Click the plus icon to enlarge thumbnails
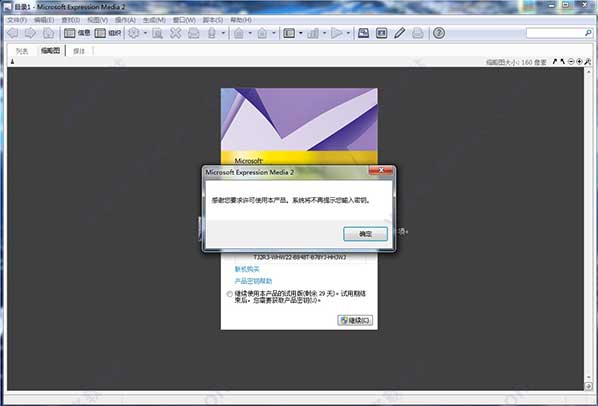598x406 pixels. (x=579, y=61)
